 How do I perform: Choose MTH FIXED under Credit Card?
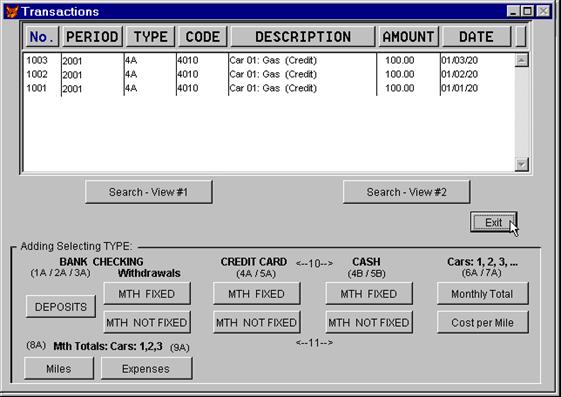click(x=257, y=294)
